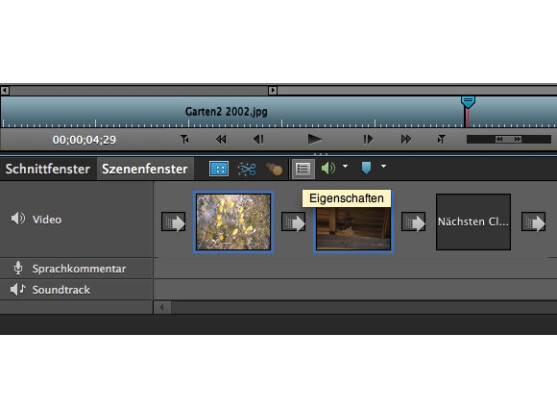Click the brown smart mix icon
This screenshot has width=557, height=418.
click(274, 169)
